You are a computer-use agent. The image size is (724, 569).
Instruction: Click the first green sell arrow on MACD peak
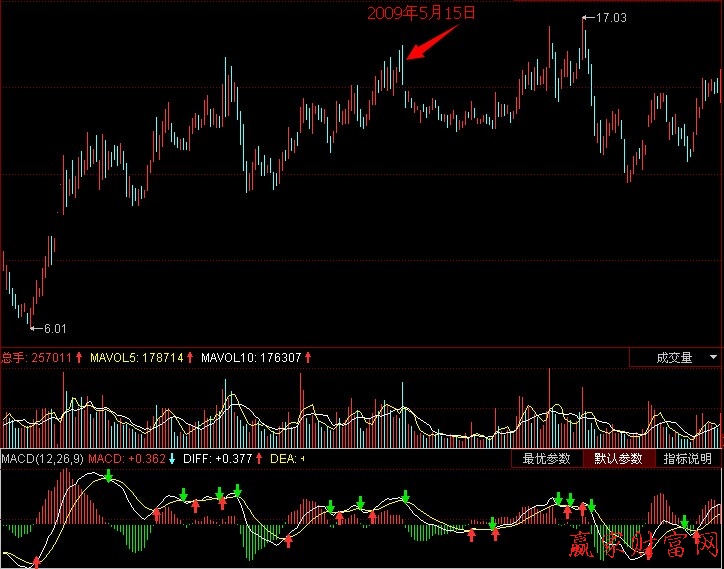point(108,476)
